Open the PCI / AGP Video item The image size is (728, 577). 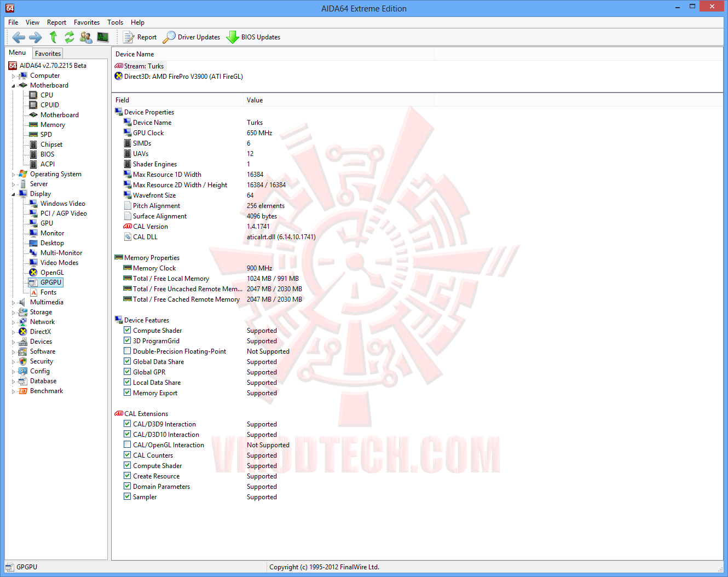(x=63, y=214)
